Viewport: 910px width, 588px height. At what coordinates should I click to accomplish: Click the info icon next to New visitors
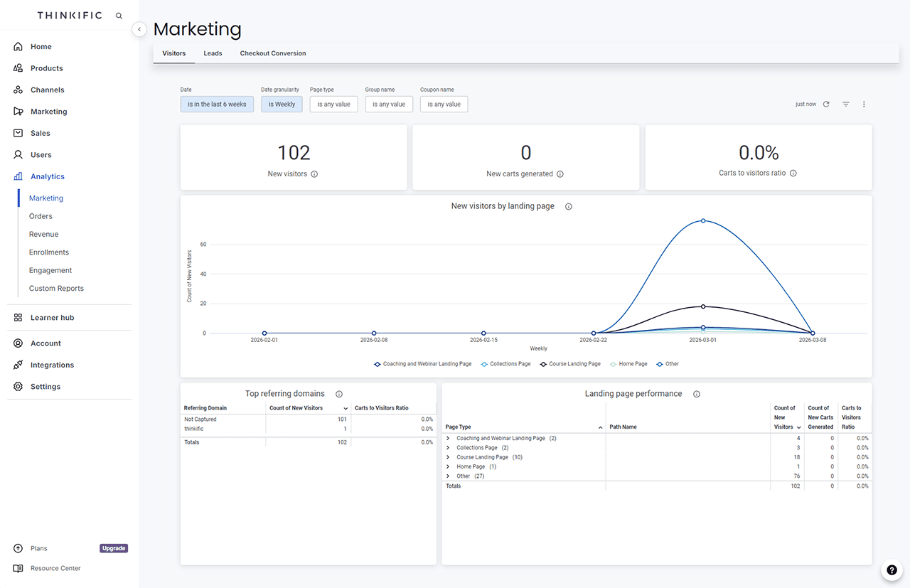[x=314, y=174]
